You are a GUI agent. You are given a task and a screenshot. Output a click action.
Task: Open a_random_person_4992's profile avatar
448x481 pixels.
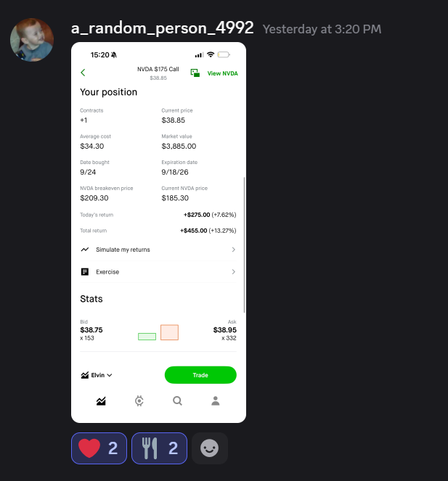[32, 40]
